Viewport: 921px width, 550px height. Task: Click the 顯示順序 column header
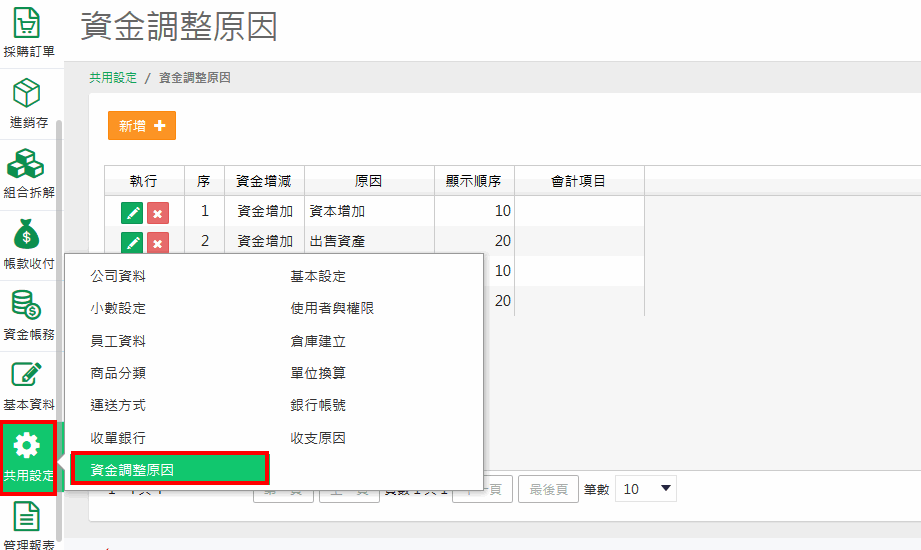coord(474,181)
